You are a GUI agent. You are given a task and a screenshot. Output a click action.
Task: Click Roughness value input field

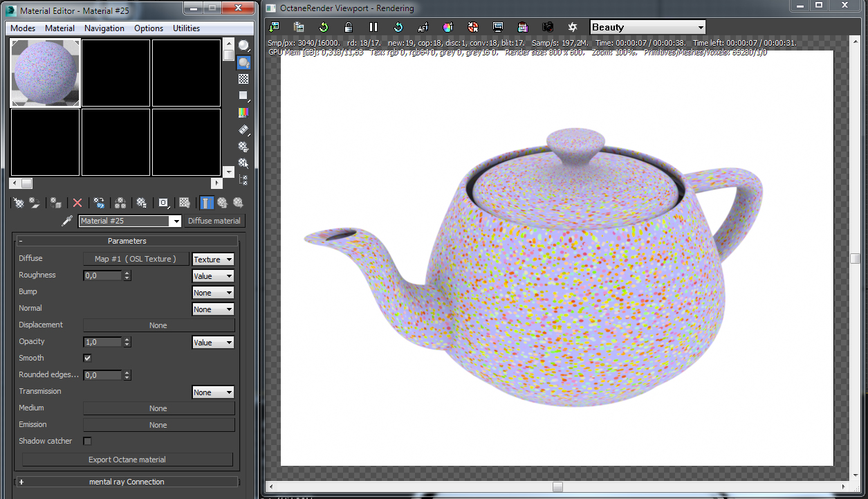click(102, 275)
